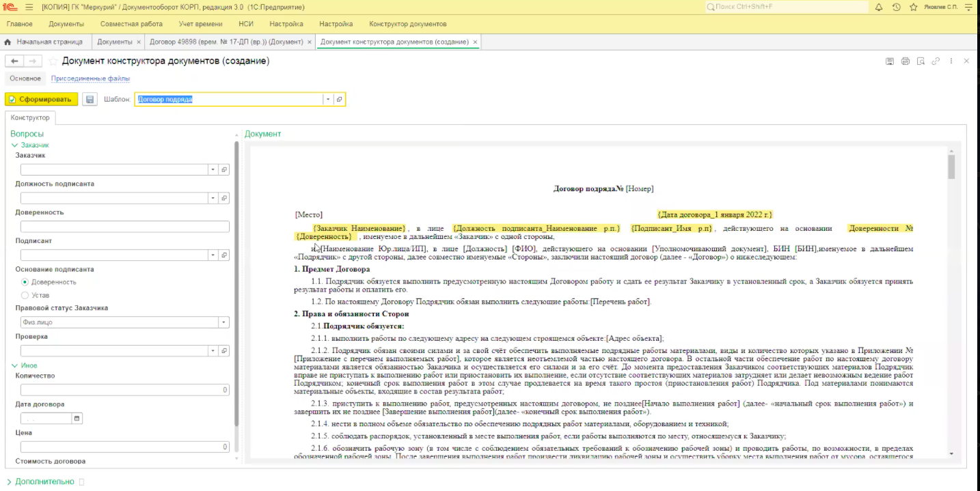The image size is (980, 491).
Task: Open print preview icon in form toolbar
Action: click(921, 61)
